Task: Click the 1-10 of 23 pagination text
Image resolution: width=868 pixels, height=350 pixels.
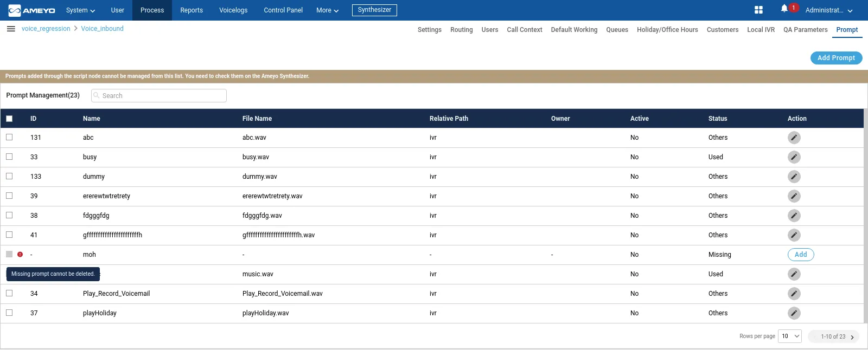Action: (x=833, y=337)
